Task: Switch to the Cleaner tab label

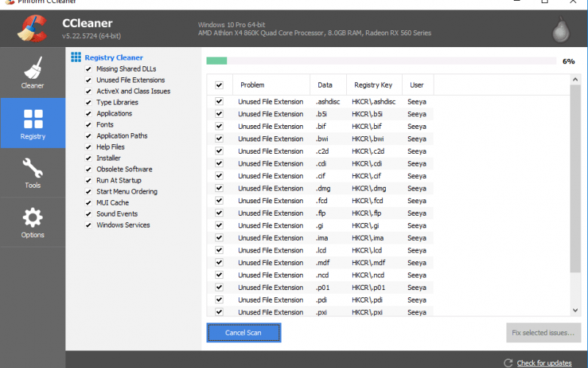Action: (x=32, y=85)
